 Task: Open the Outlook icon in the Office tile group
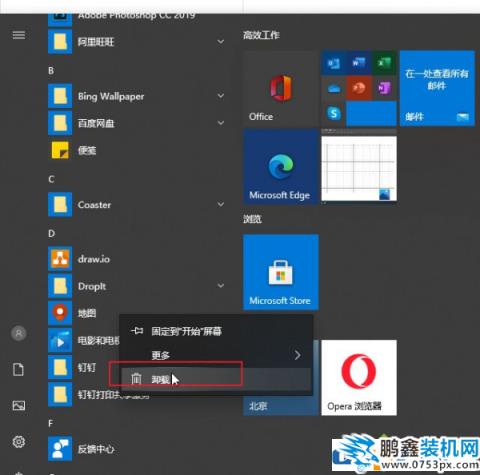point(334,63)
